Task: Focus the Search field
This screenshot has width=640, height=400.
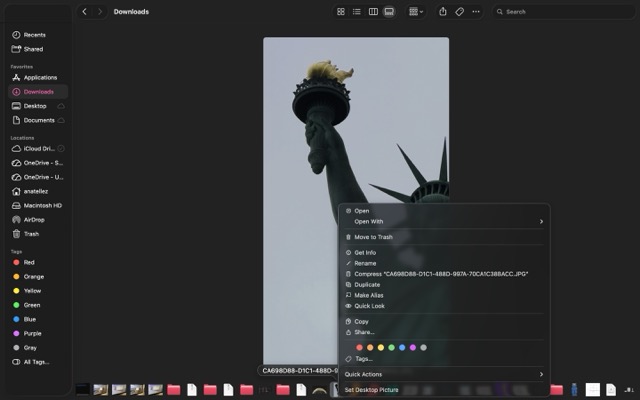Action: 563,11
